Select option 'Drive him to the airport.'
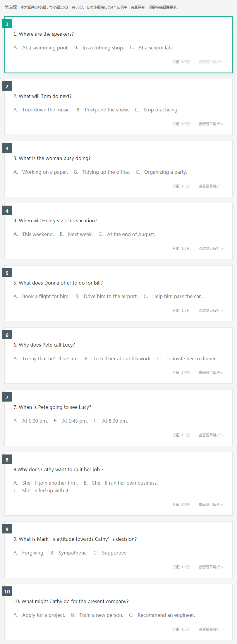 (x=111, y=296)
